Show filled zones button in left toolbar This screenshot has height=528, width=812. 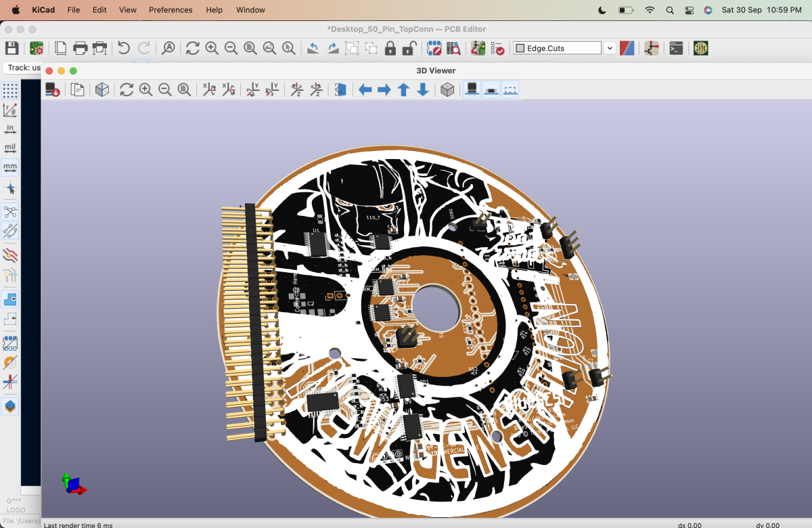pyautogui.click(x=10, y=299)
